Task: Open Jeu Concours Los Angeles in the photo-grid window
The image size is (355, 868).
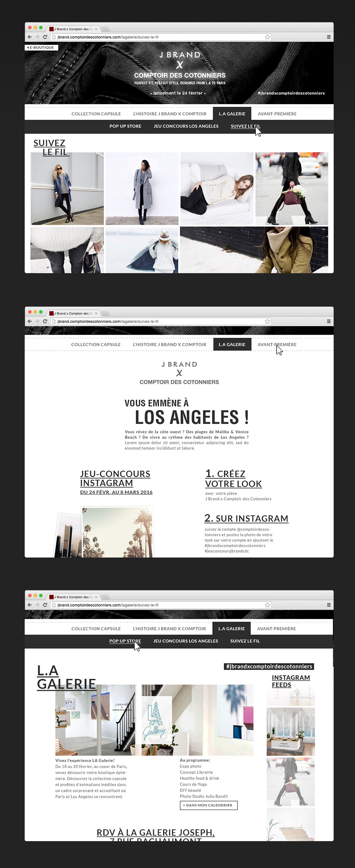Action: pos(186,126)
